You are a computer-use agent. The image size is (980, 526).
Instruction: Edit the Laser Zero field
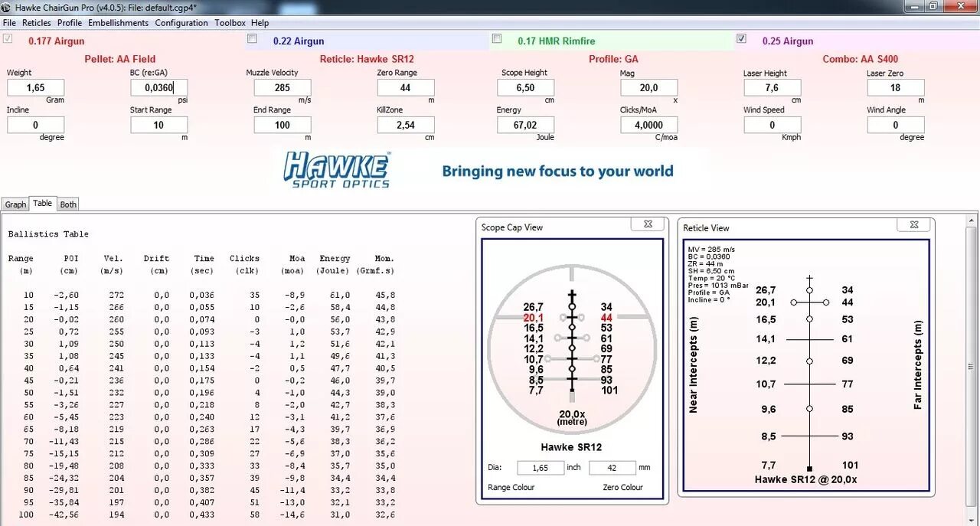tap(895, 88)
